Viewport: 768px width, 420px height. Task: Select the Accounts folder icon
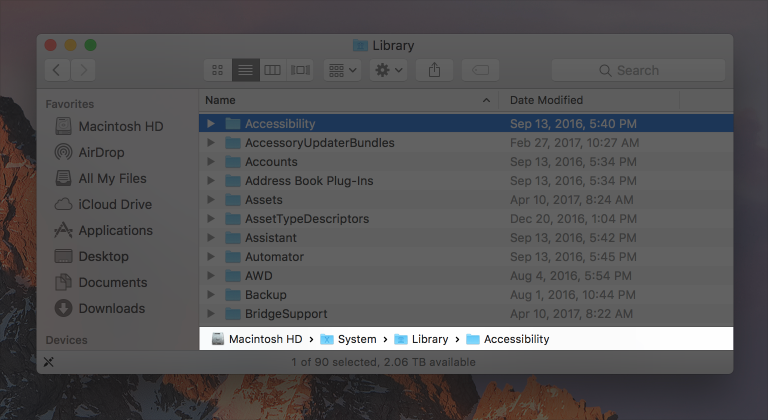coord(233,162)
